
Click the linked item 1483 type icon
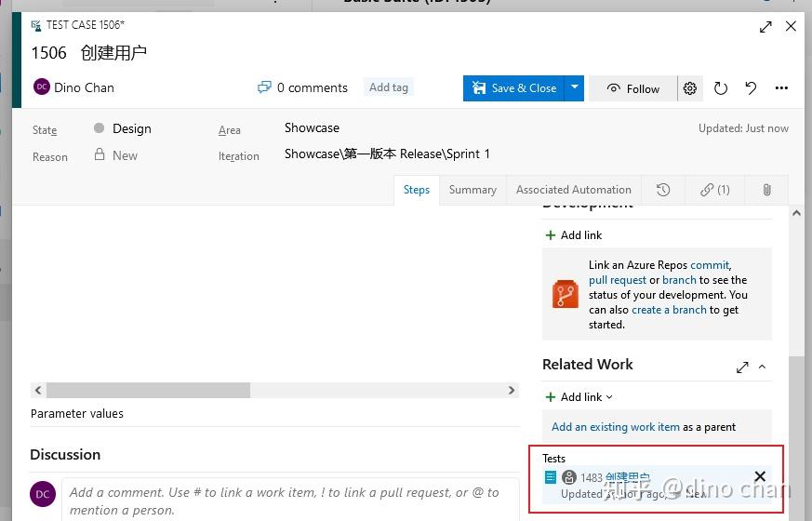551,477
